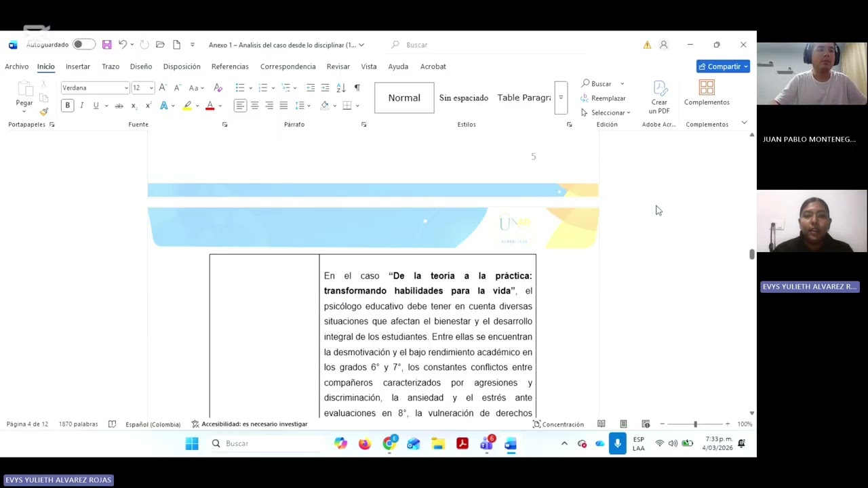Click Página 4 de 12 status
This screenshot has height=488, width=868.
click(x=27, y=424)
